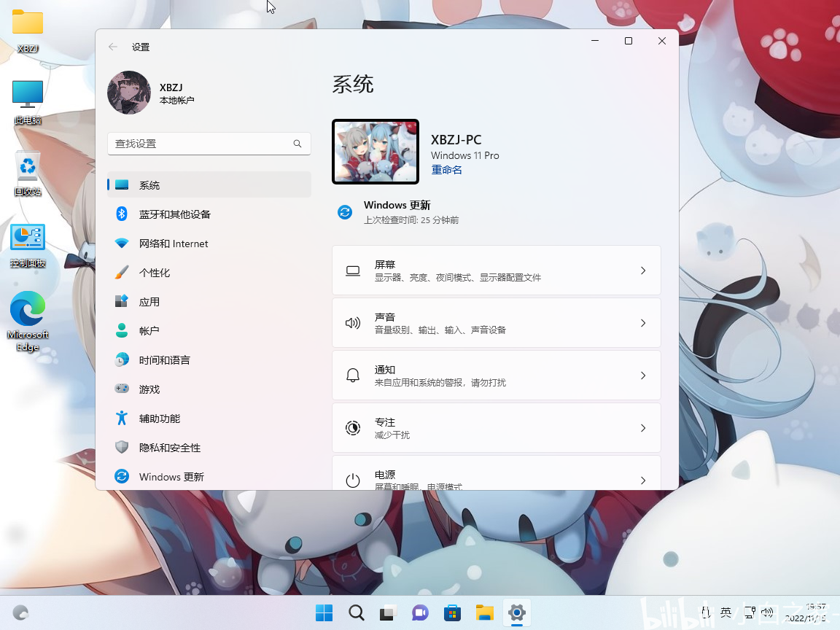The image size is (840, 630).
Task: Open 网络和 Internet settings
Action: 209,244
